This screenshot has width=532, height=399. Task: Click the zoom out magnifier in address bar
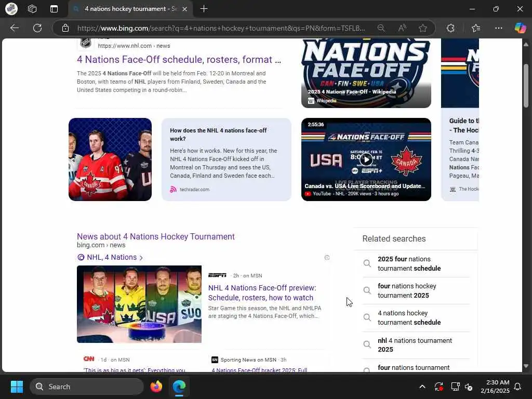click(x=381, y=28)
